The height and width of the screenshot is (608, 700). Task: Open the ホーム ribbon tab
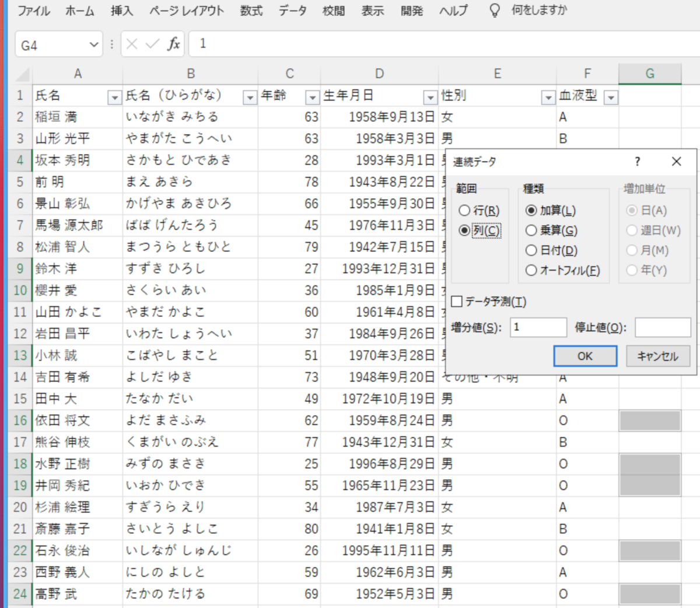tap(79, 11)
